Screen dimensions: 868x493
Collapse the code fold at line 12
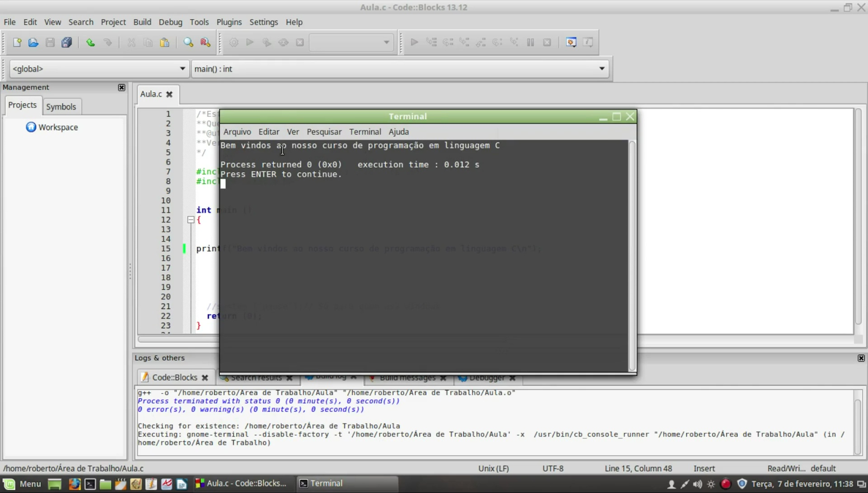coord(191,220)
